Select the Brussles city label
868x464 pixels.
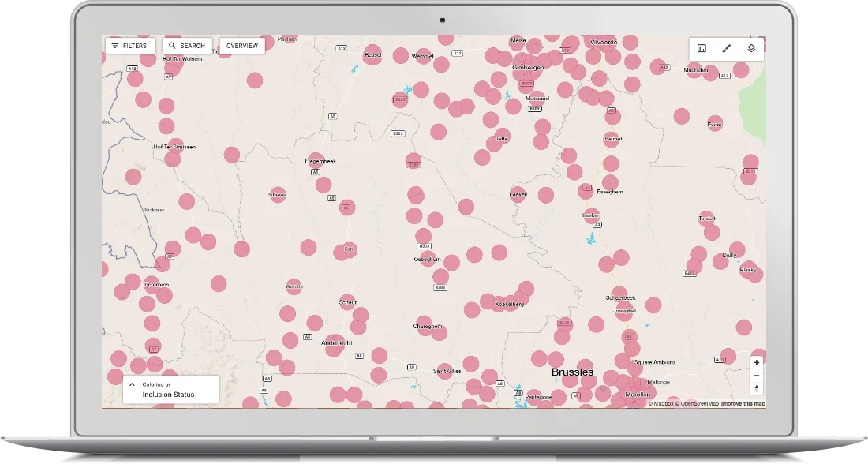coord(572,372)
